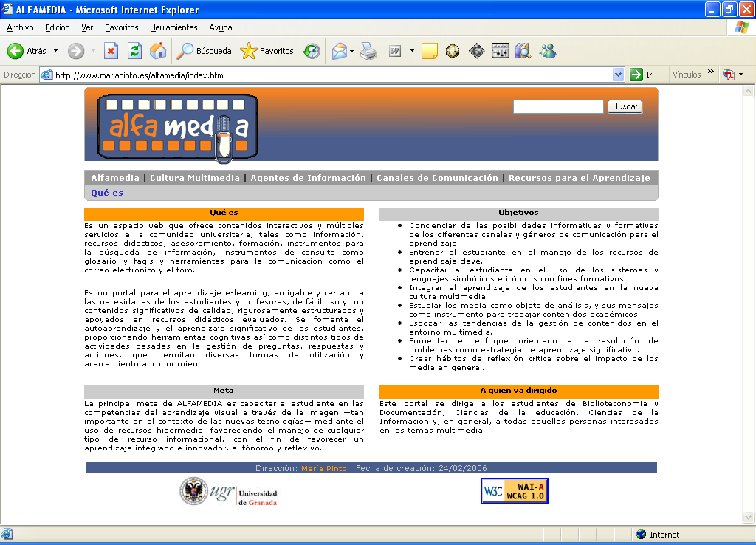The height and width of the screenshot is (545, 756).
Task: Go to the home page via house icon
Action: 158,51
